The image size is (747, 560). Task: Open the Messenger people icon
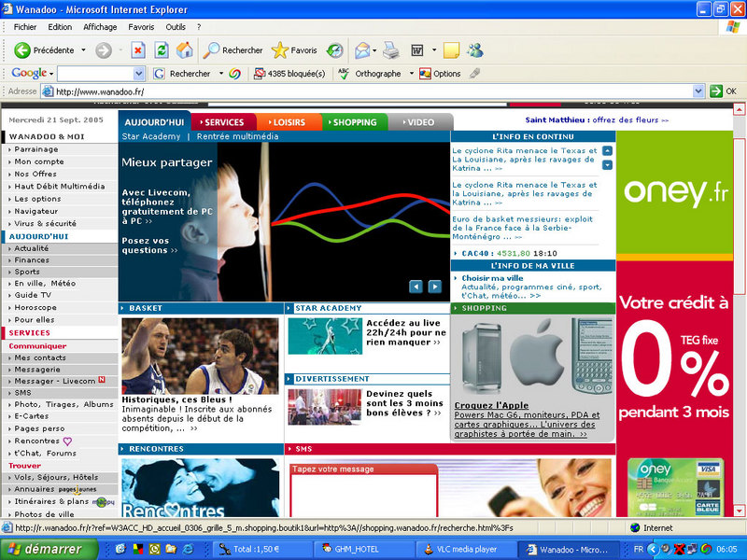[475, 50]
